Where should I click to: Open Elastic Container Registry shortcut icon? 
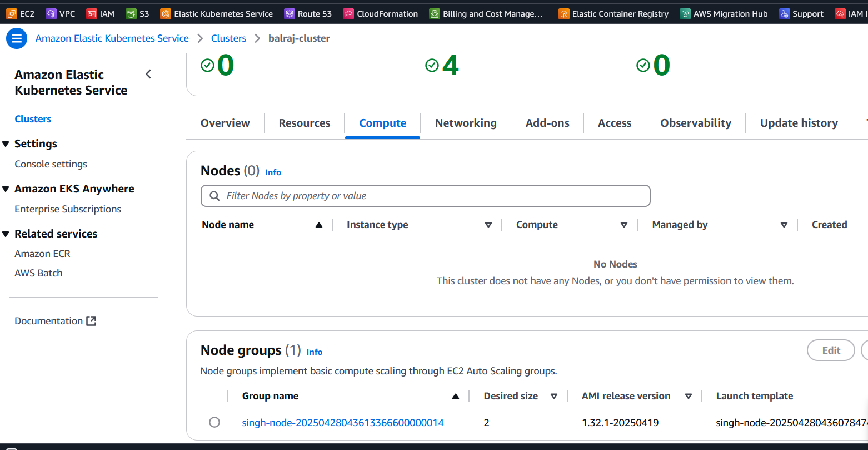coord(564,14)
